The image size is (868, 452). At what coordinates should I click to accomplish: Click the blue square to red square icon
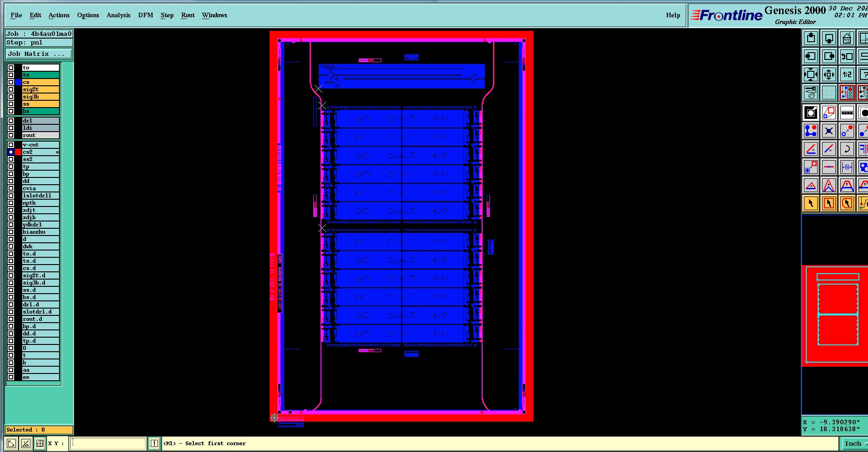811,167
